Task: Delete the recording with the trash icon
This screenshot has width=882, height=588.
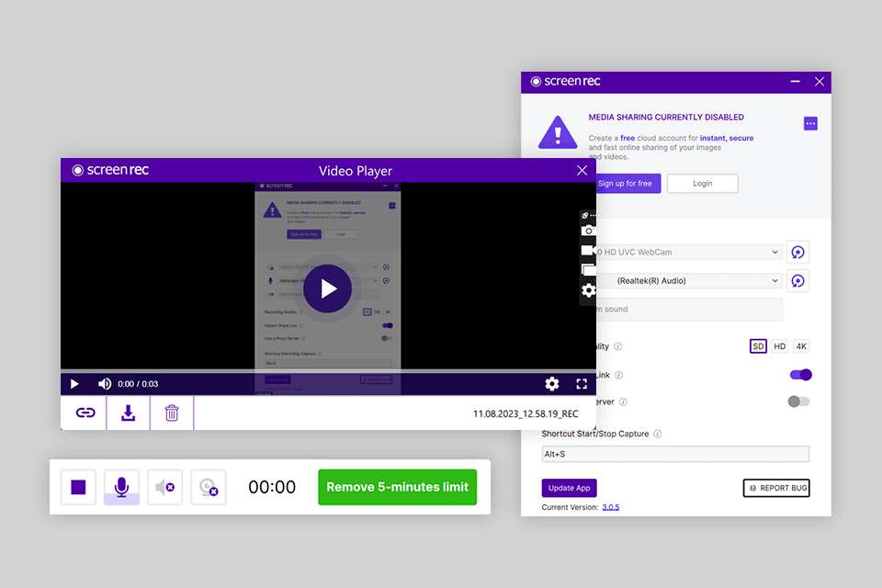Action: [x=172, y=413]
